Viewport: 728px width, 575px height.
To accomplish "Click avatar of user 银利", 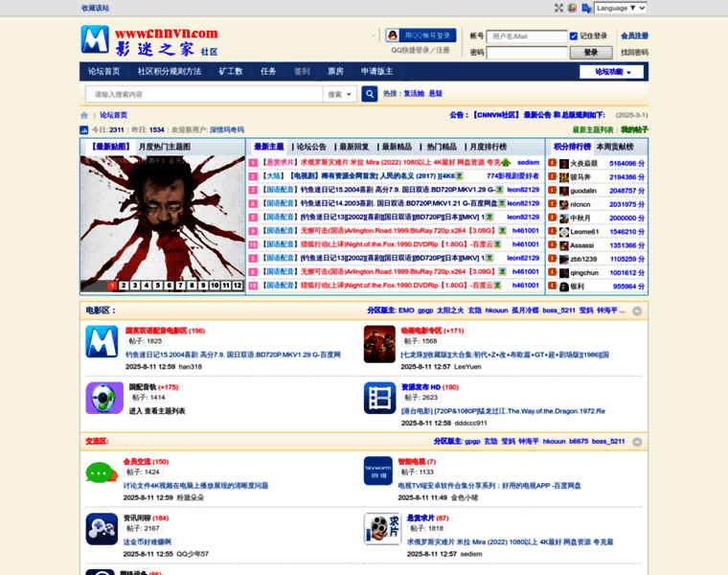I will (564, 287).
